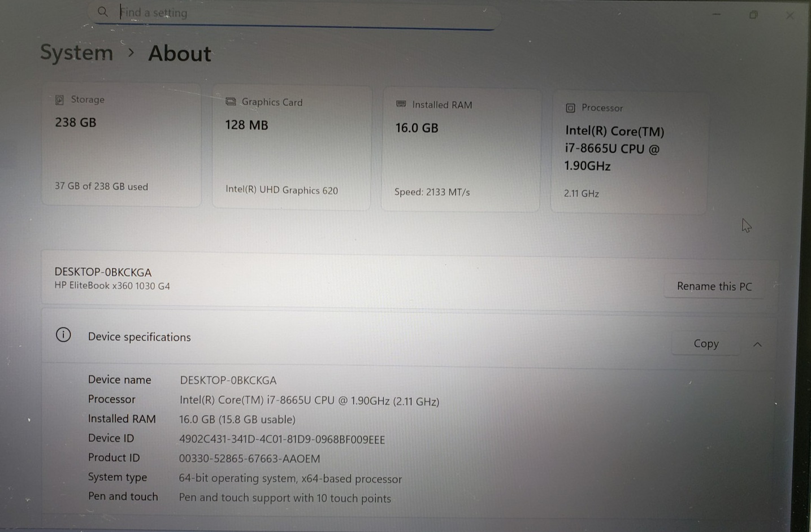Open the Storage 238 GB card
This screenshot has width=811, height=532.
(x=122, y=145)
